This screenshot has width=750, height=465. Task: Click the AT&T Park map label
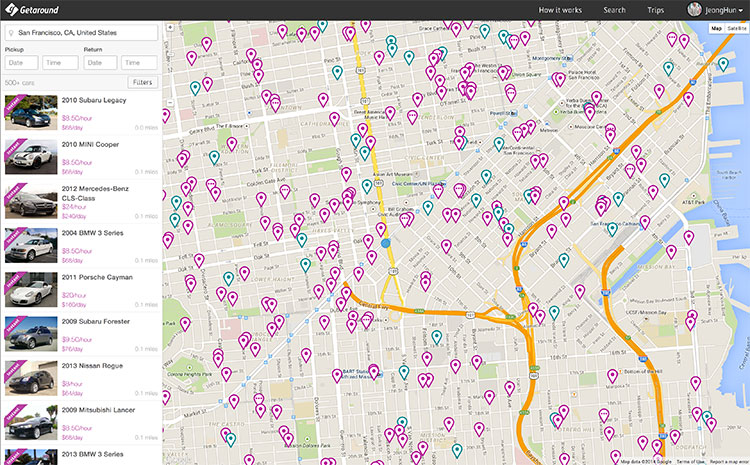tap(694, 202)
